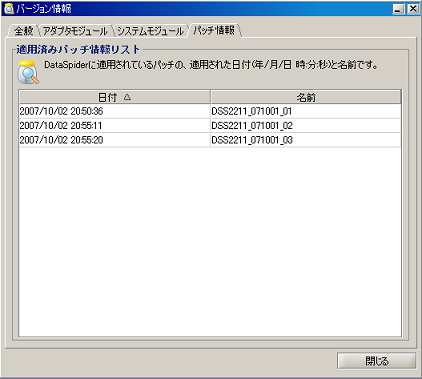The image size is (422, 379).
Task: Select date cell 2007/10/02 20:55:11
Action: (114, 125)
